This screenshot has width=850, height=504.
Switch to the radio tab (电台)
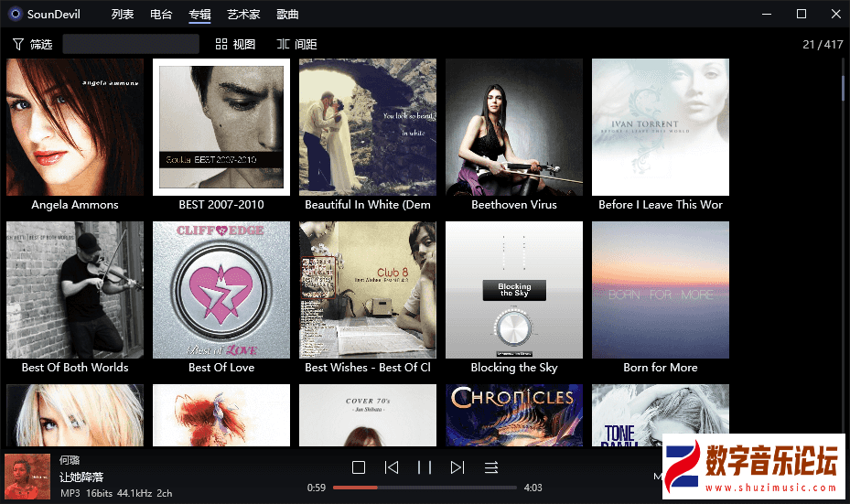[x=161, y=14]
